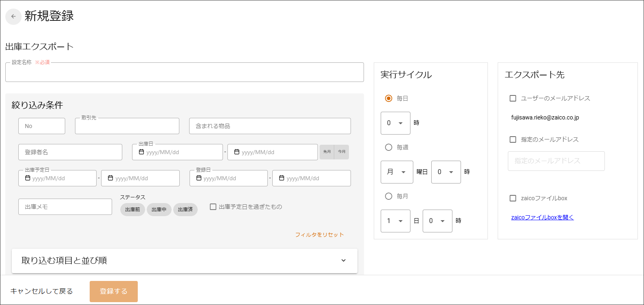
Task: Click calendar icon in 出庫日 start date
Action: point(141,152)
